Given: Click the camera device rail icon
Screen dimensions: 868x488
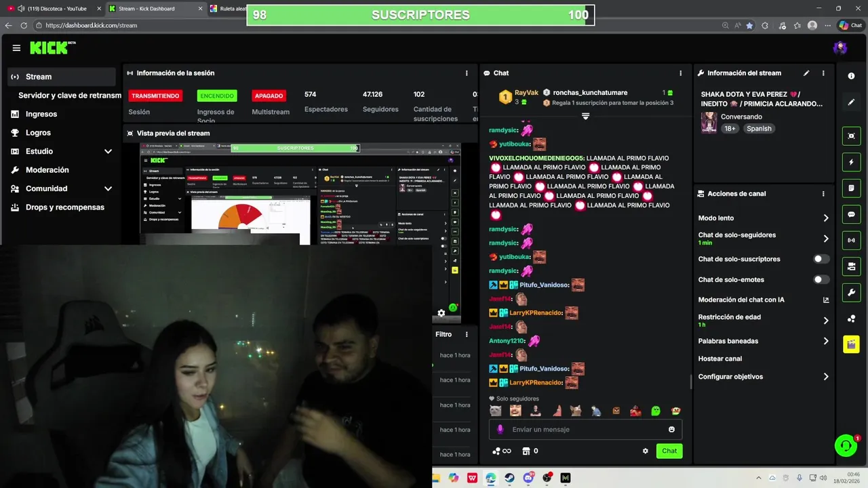Looking at the screenshot, I should (851, 266).
